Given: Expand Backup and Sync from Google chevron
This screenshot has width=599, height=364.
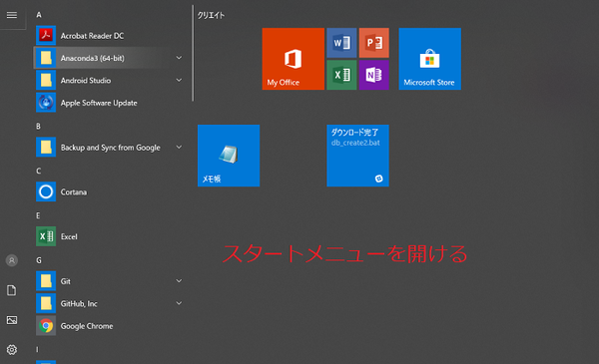Looking at the screenshot, I should pos(179,148).
